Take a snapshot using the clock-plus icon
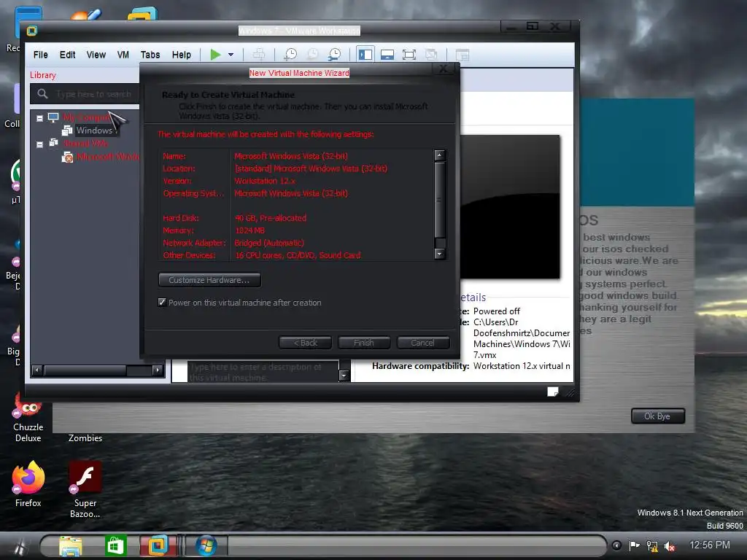Screen dimensions: 747x560 click(x=290, y=55)
